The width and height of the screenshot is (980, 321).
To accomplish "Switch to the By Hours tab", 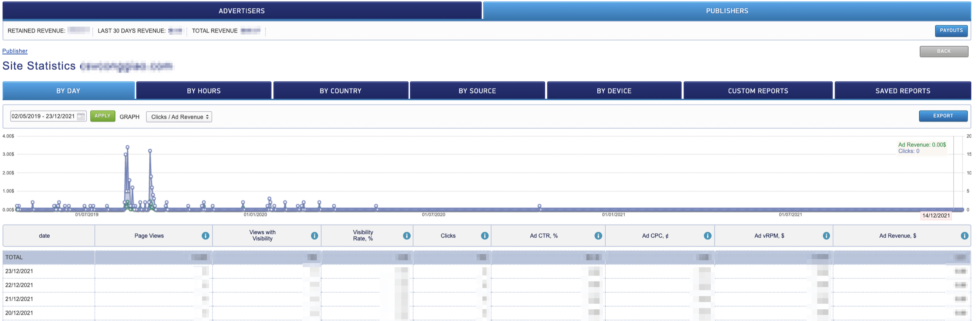I will [x=204, y=91].
